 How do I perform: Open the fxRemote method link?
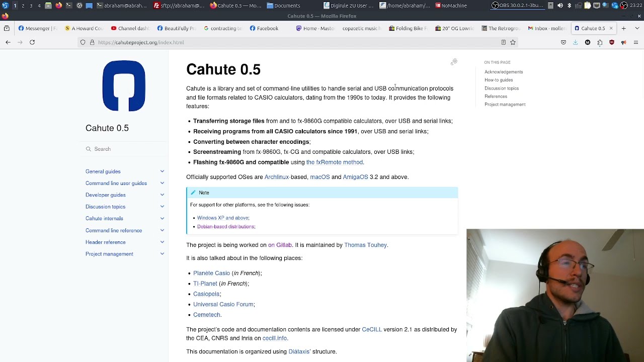tap(335, 162)
